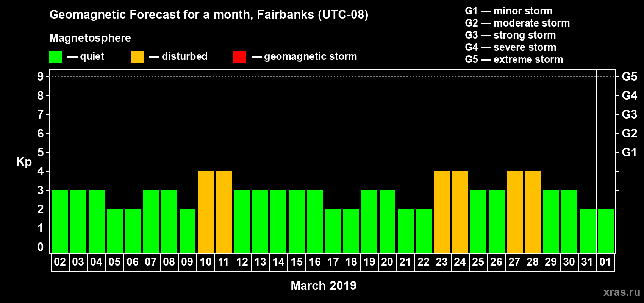644x303 pixels.
Task: Click the 'Kp' y-axis label
Action: [x=24, y=162]
